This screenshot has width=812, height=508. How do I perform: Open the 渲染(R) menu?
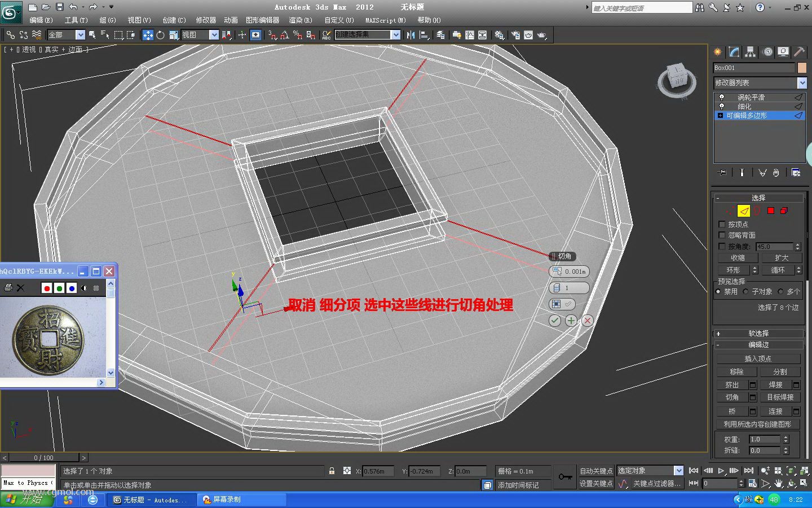click(301, 20)
